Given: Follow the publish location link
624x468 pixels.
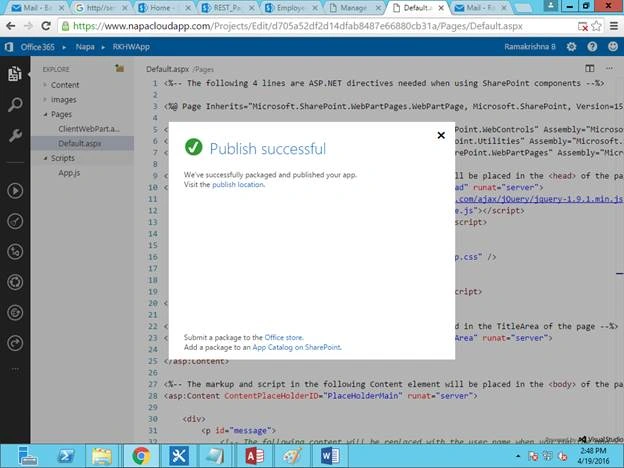Looking at the screenshot, I should [238, 185].
